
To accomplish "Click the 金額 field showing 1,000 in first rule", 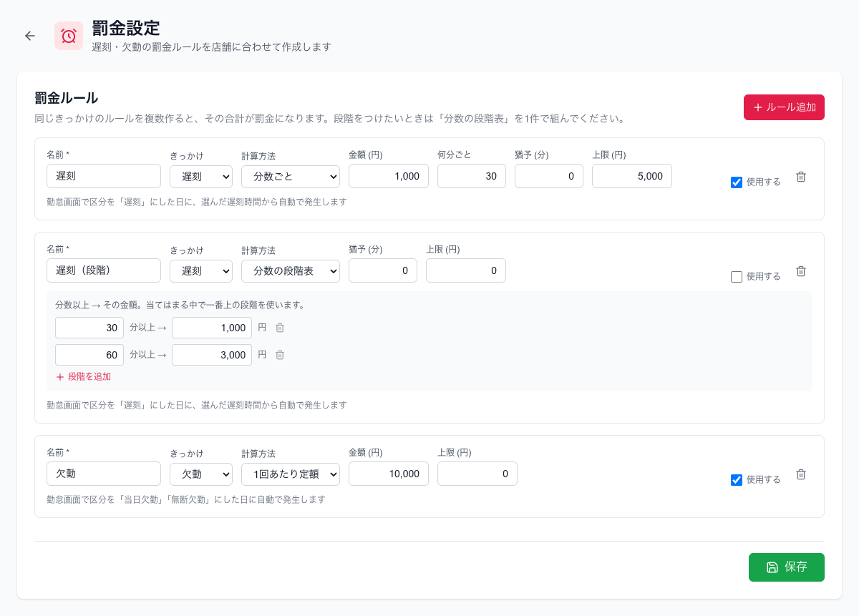I will (x=389, y=176).
